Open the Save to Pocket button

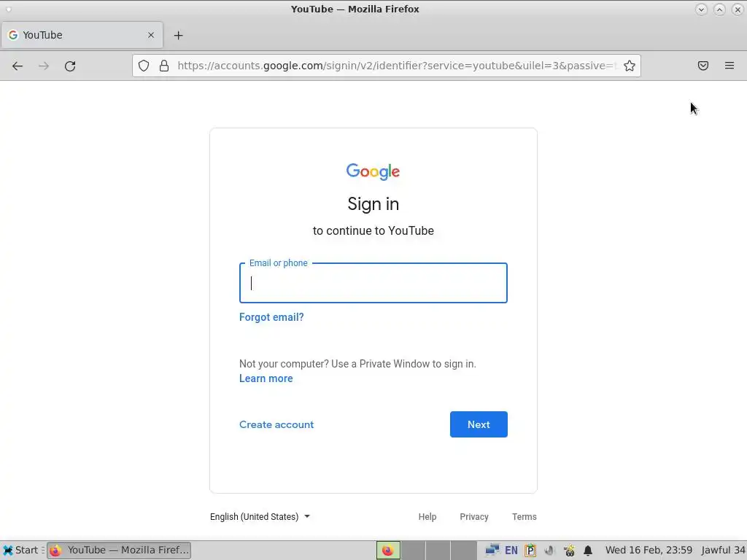[703, 66]
